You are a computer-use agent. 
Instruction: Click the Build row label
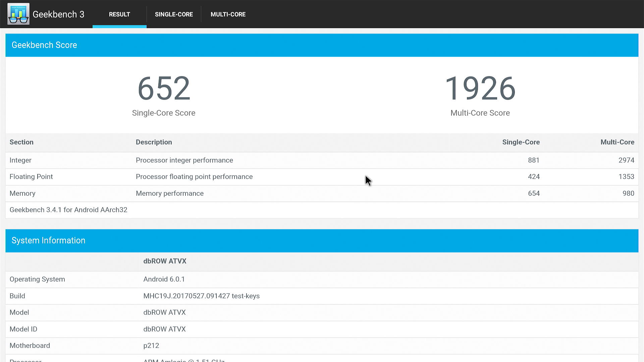17,296
